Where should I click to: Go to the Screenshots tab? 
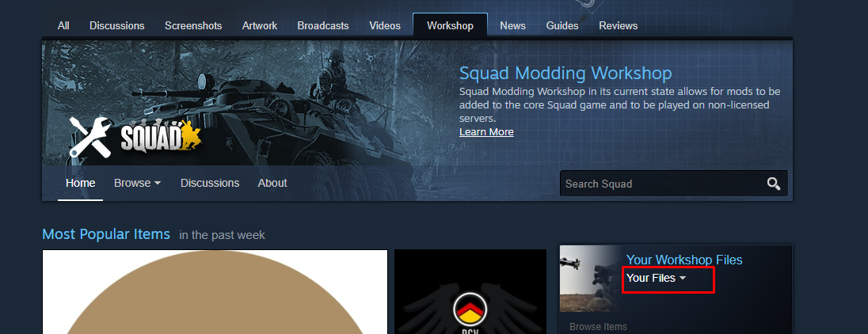[x=193, y=25]
